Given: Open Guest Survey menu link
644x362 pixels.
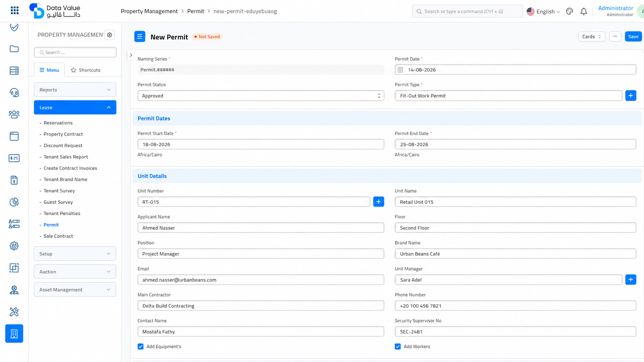Looking at the screenshot, I should (x=58, y=202).
